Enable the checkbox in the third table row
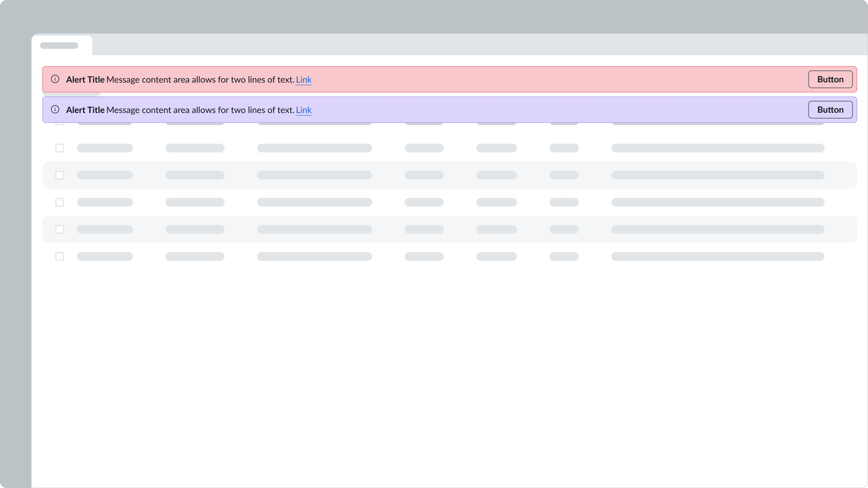The image size is (868, 488). pyautogui.click(x=60, y=202)
